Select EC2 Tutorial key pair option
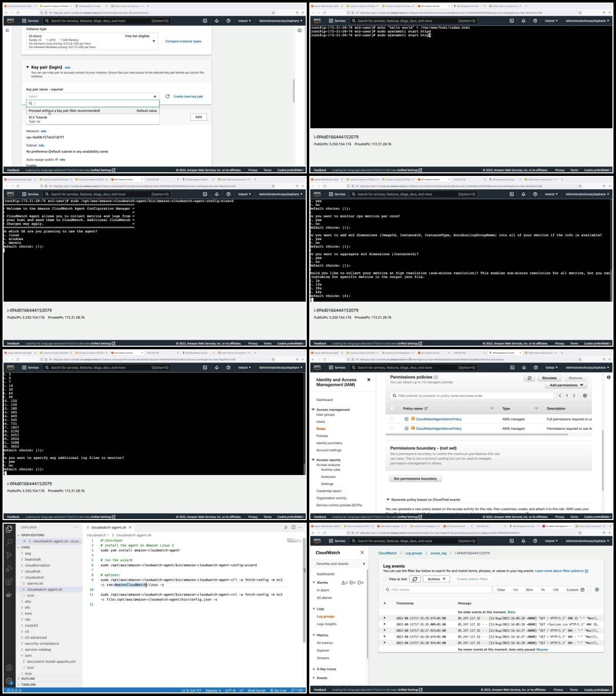Screen dimensions: 616x696 [x=93, y=119]
